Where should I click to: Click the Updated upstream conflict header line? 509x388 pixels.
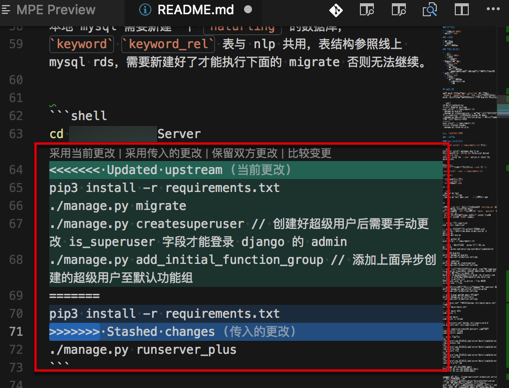coord(246,170)
